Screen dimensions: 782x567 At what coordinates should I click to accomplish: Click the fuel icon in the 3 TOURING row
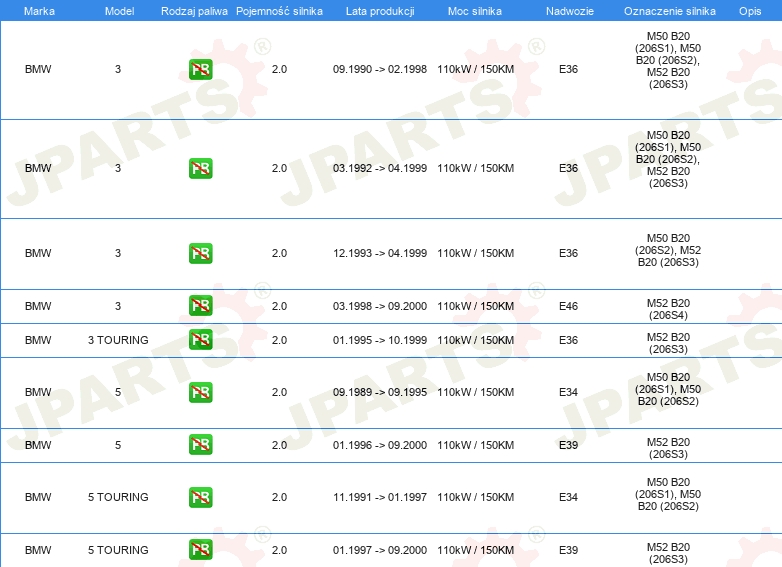[200, 340]
